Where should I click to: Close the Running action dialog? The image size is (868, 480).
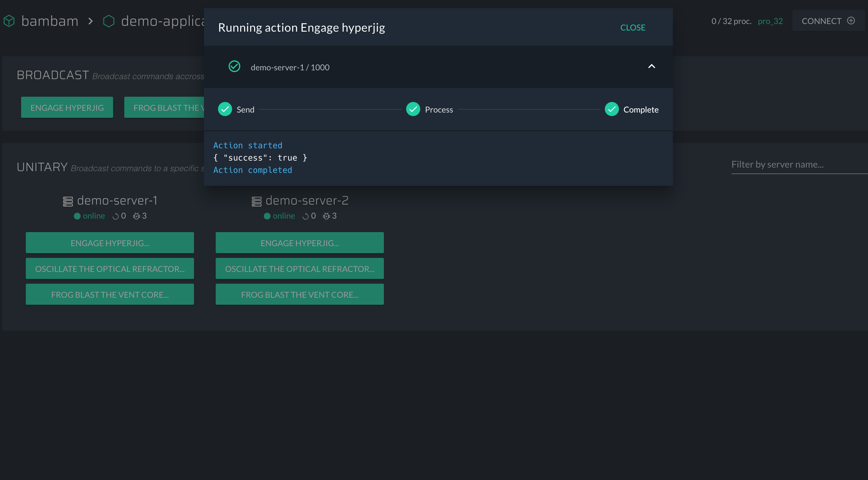632,28
